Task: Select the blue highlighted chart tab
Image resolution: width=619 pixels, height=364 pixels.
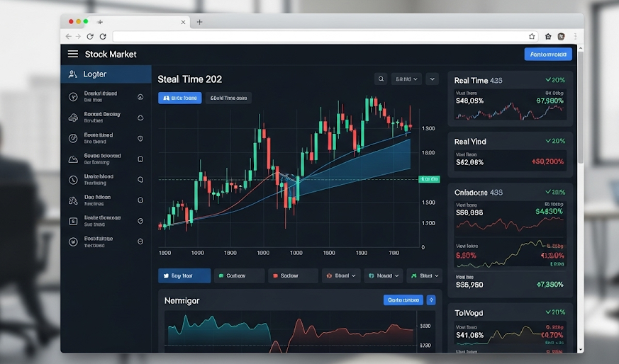Action: pyautogui.click(x=180, y=98)
